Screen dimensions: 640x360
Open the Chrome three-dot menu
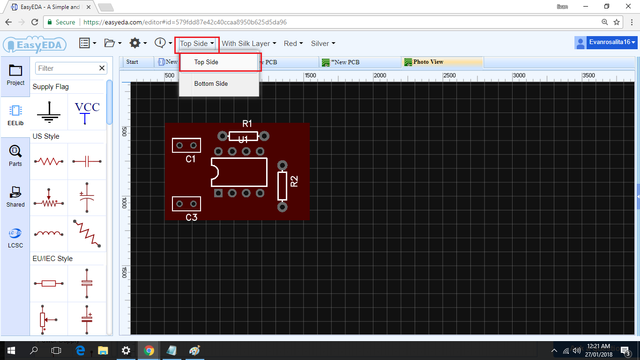631,22
